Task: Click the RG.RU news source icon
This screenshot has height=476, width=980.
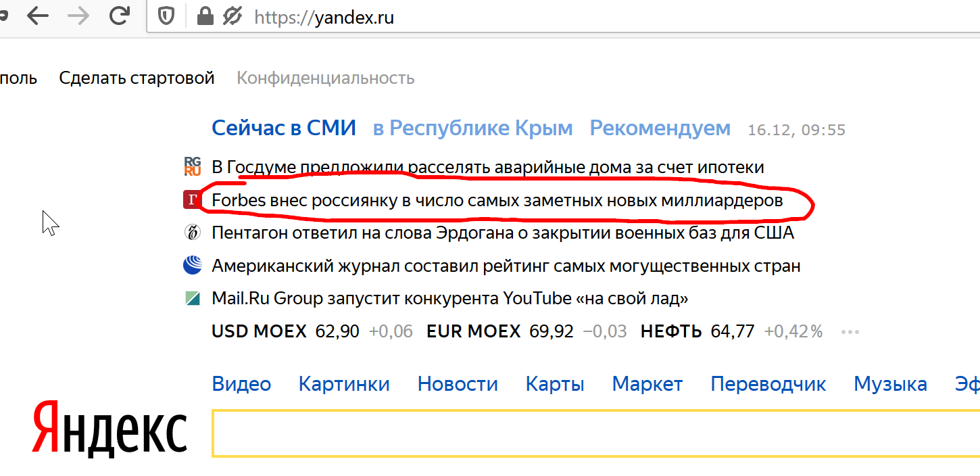Action: pyautogui.click(x=193, y=166)
